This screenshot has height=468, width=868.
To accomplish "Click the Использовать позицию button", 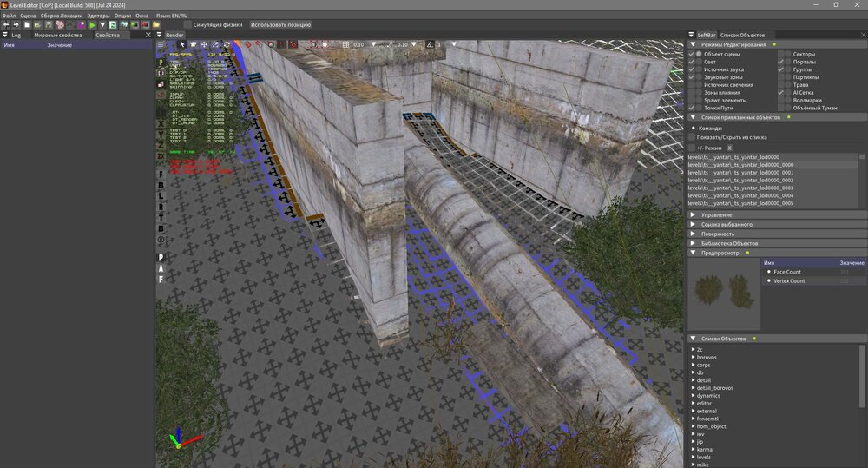I will pyautogui.click(x=280, y=25).
